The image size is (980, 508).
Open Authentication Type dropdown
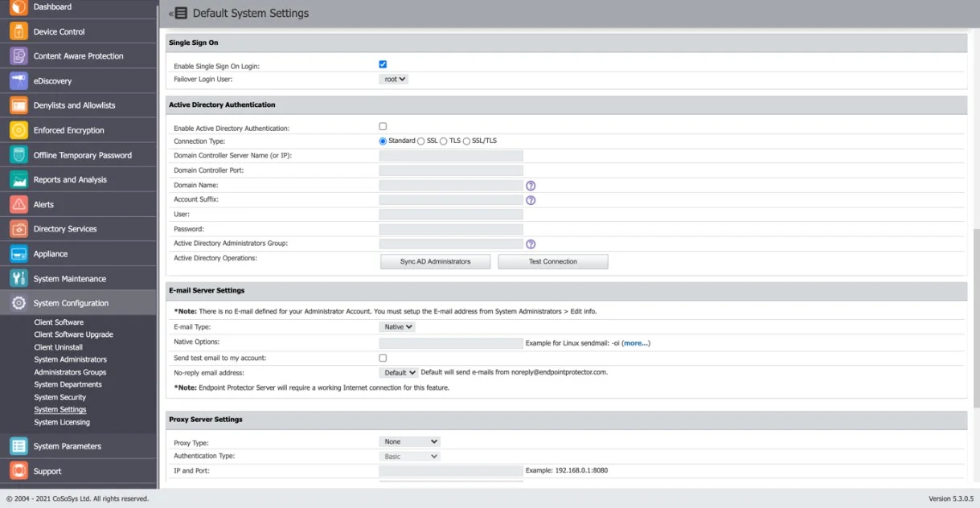410,457
